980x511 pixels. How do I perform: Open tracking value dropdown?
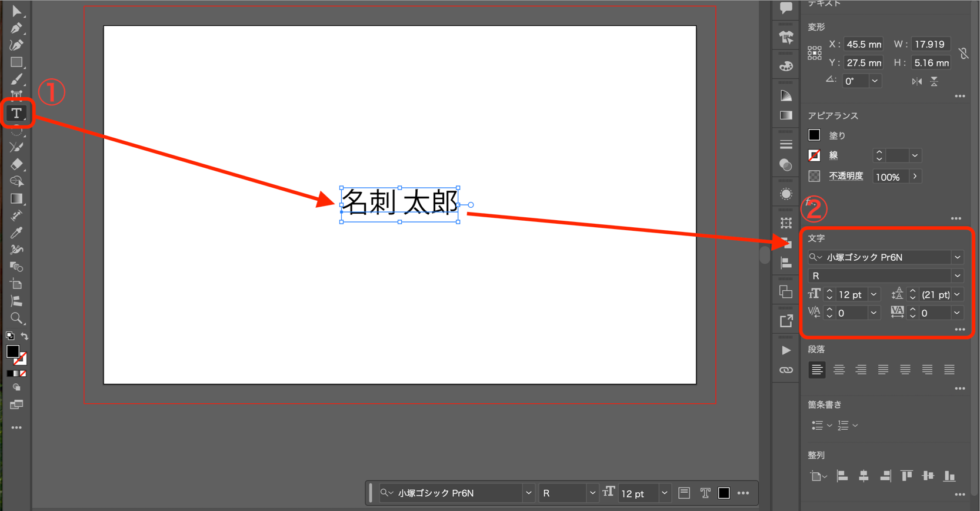(x=957, y=313)
